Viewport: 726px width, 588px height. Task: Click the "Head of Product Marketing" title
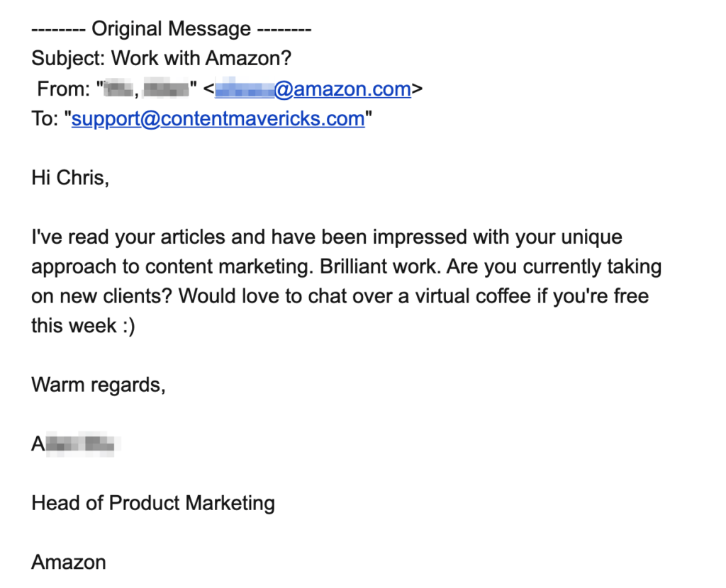click(152, 503)
